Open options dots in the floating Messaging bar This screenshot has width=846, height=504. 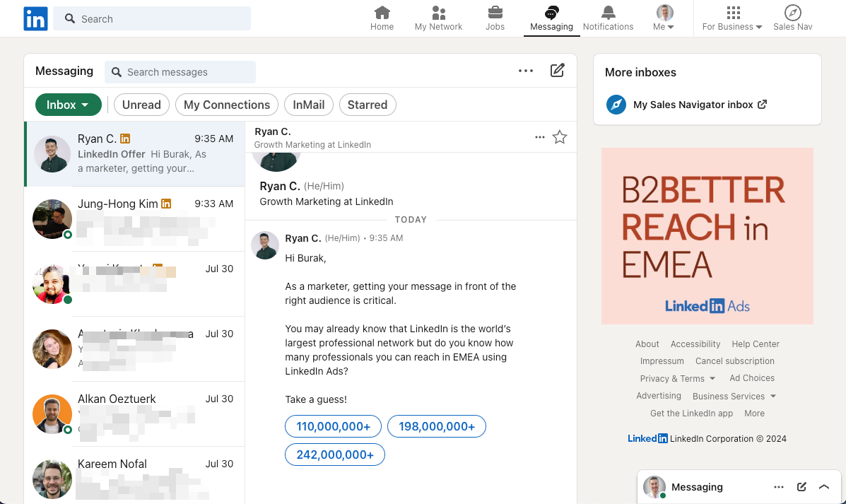[779, 487]
